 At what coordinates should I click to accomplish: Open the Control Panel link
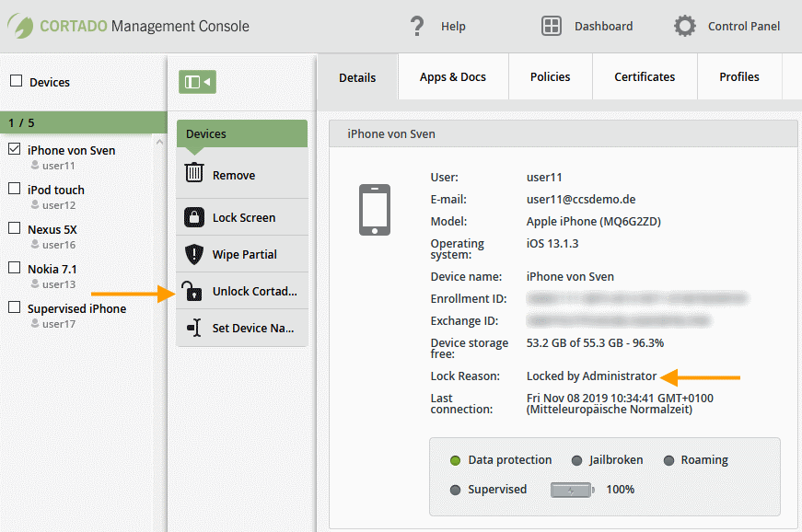pyautogui.click(x=744, y=26)
